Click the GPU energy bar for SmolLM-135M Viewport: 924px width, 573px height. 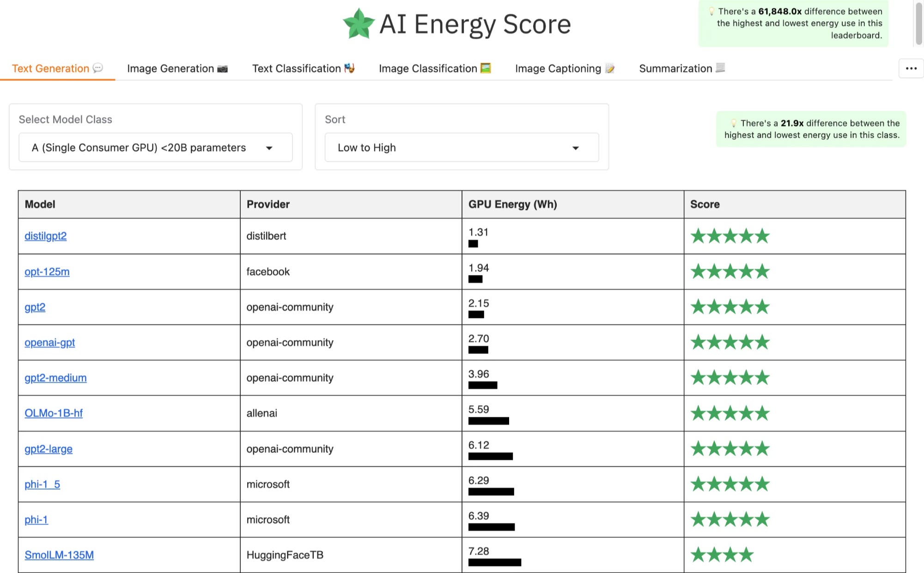(494, 562)
